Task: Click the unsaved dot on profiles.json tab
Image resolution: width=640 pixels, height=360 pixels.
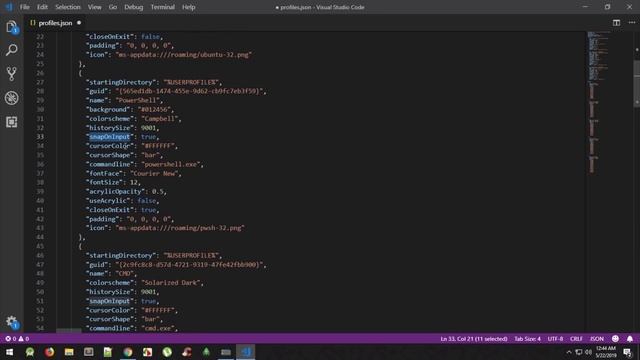Action: point(79,23)
